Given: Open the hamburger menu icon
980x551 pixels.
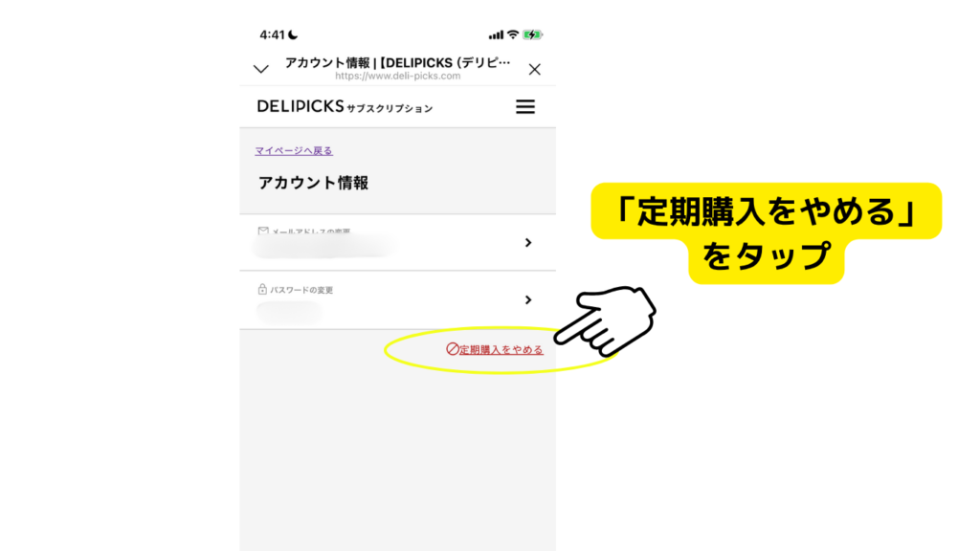Looking at the screenshot, I should click(x=525, y=107).
